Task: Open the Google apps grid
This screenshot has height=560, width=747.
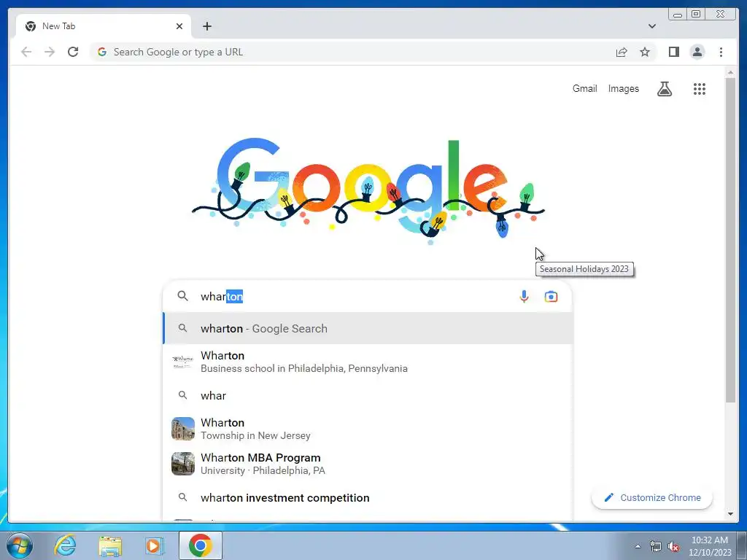Action: pos(700,88)
